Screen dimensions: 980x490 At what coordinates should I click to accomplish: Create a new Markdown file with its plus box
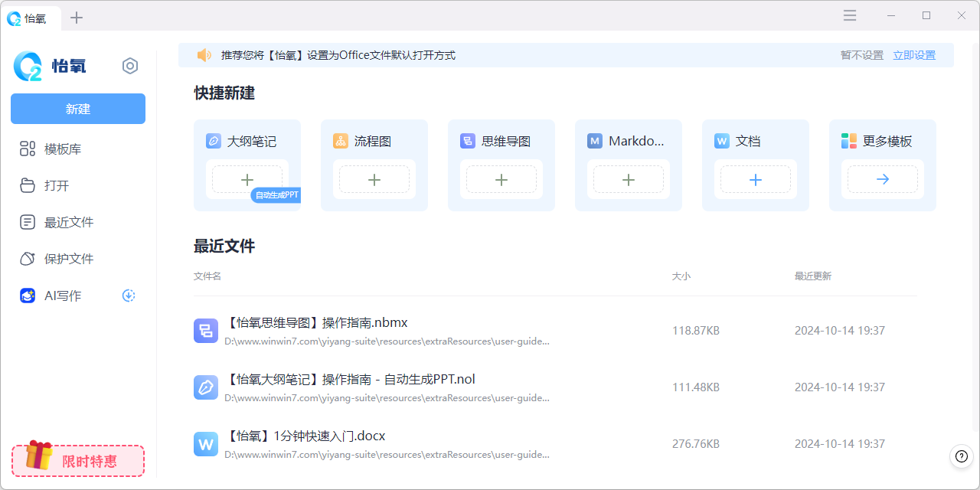(629, 179)
